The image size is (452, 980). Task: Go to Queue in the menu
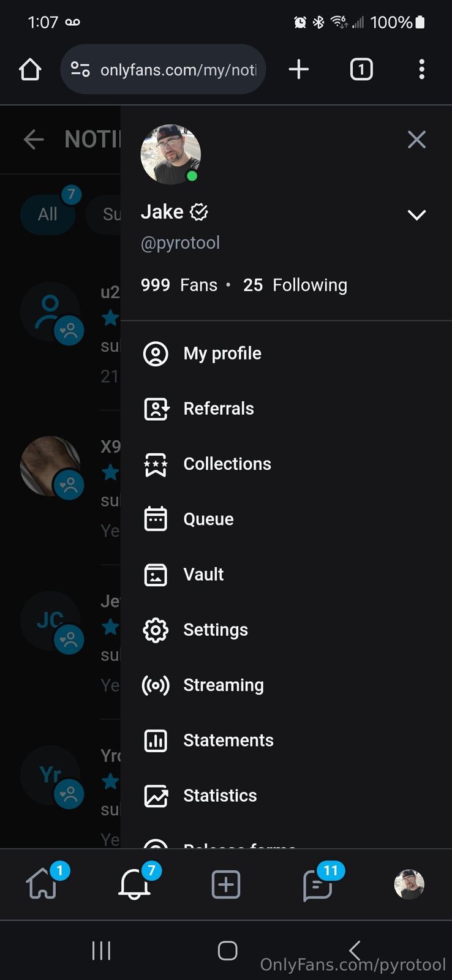click(x=208, y=519)
